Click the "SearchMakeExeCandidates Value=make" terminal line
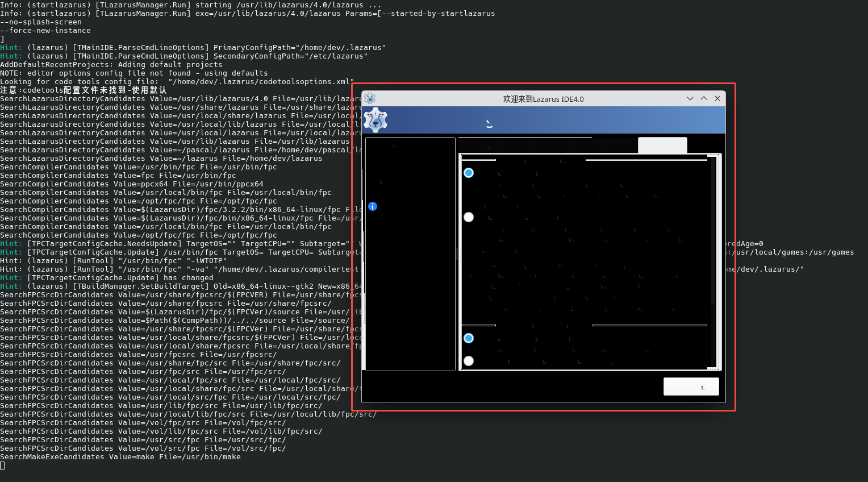The image size is (868, 482). [120, 457]
